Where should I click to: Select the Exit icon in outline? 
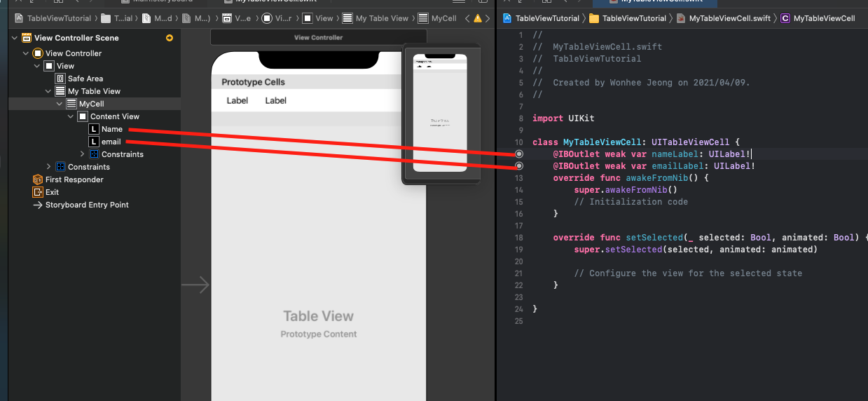click(x=38, y=192)
